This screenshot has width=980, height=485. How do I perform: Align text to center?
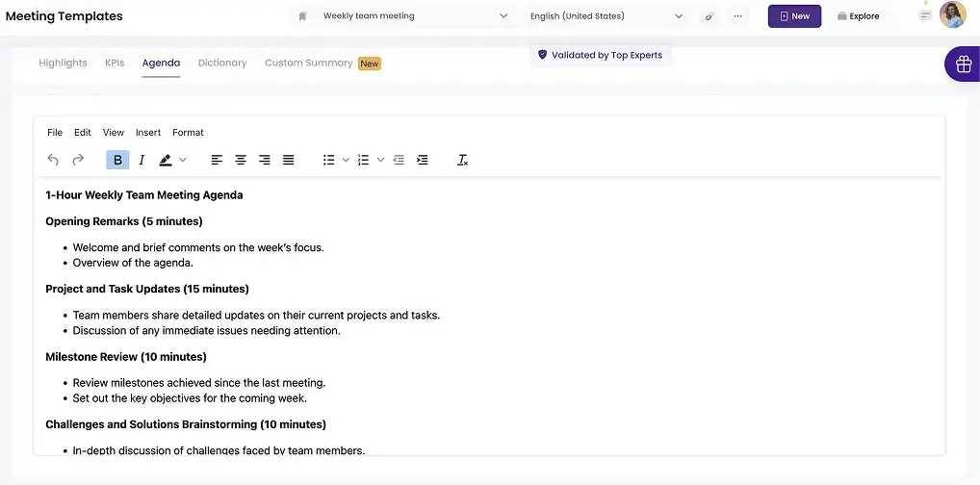click(x=241, y=160)
